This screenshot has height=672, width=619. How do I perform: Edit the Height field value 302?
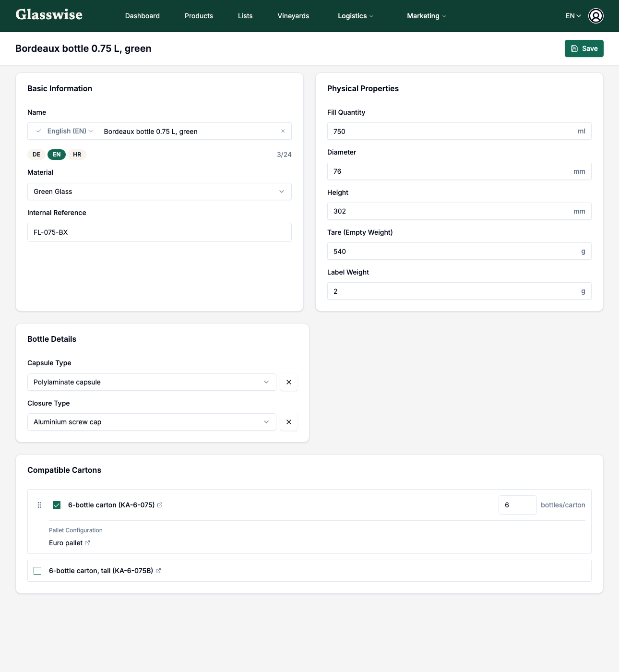(459, 211)
